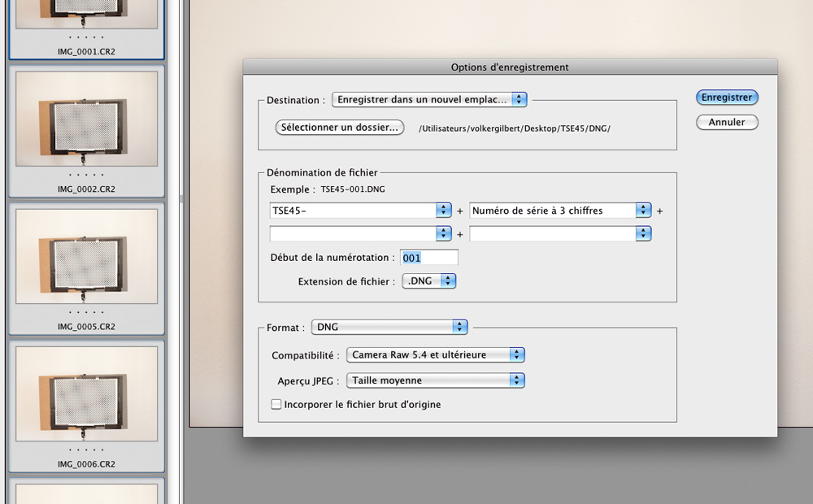
Task: Open the Destination dropdown
Action: tap(429, 99)
